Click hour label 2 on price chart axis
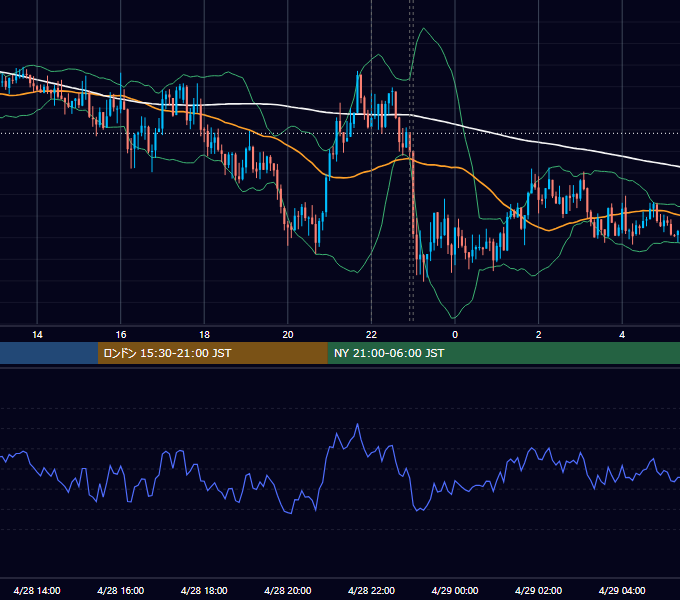This screenshot has height=600, width=680. [x=539, y=335]
